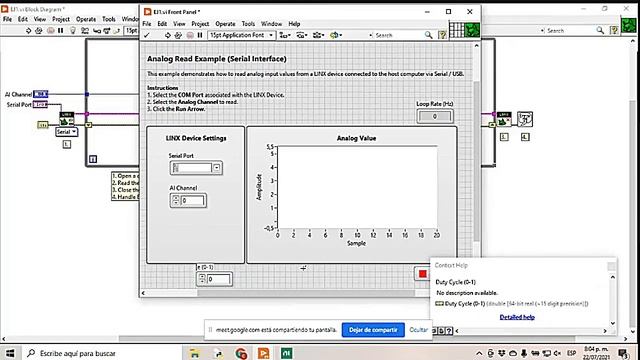The width and height of the screenshot is (640, 360).
Task: Click Duty Cycle numeric value field
Action: (219, 279)
